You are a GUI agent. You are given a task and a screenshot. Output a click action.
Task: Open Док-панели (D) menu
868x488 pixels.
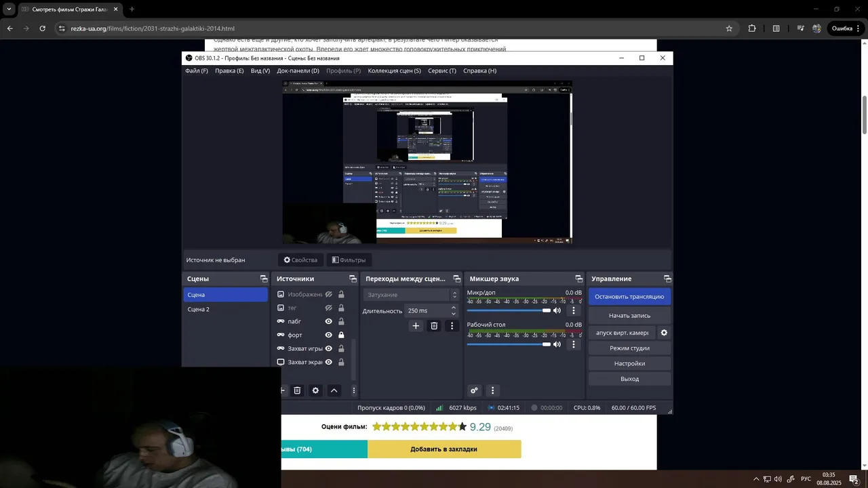298,70
